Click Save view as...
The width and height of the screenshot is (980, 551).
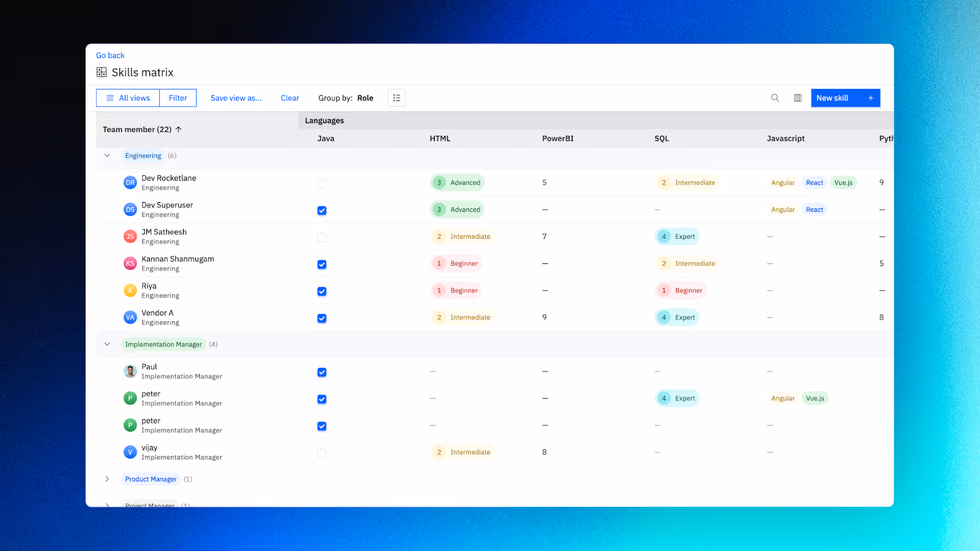pyautogui.click(x=236, y=98)
